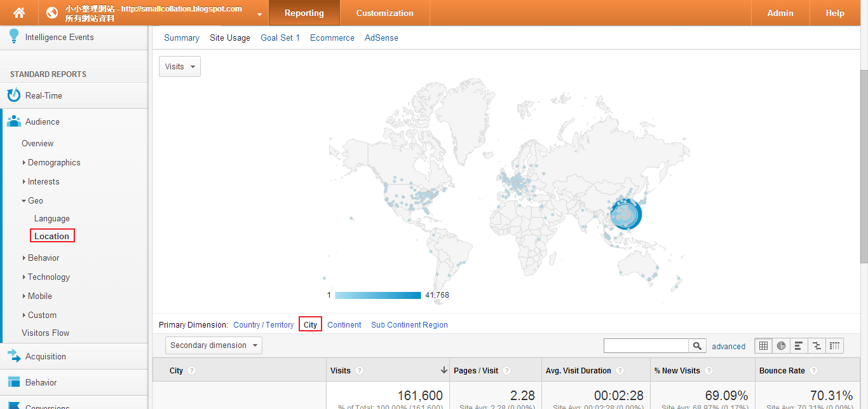Select Country / Territory as primary dimension
Image resolution: width=868 pixels, height=409 pixels.
(x=263, y=324)
